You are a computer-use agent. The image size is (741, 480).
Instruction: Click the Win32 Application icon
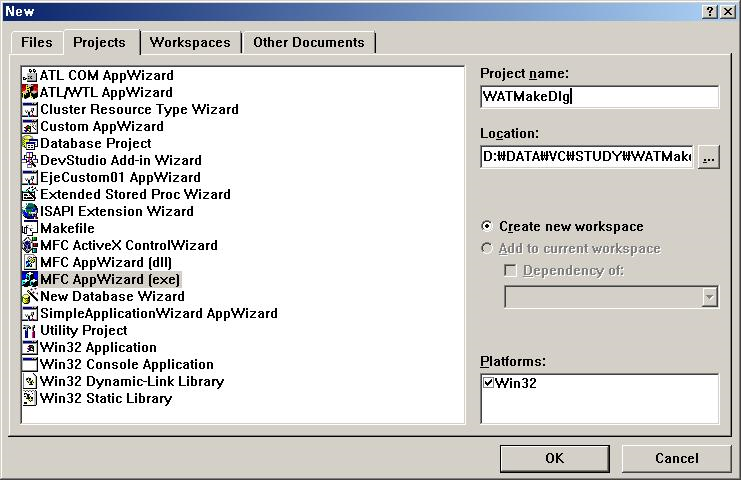[30, 347]
